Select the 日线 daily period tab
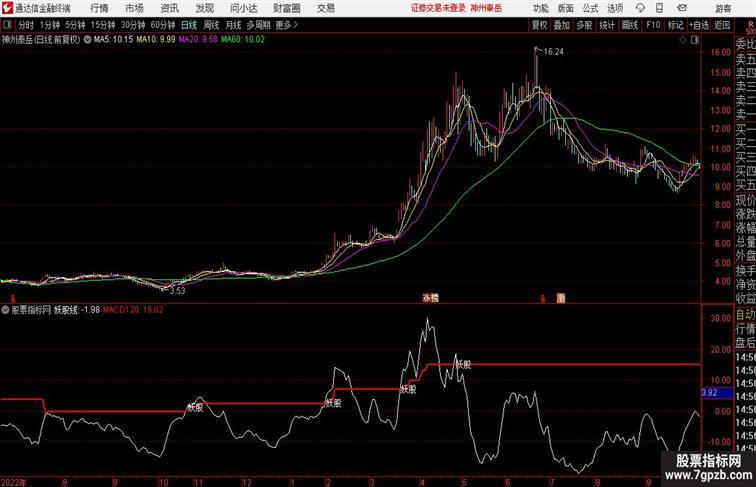 click(189, 25)
